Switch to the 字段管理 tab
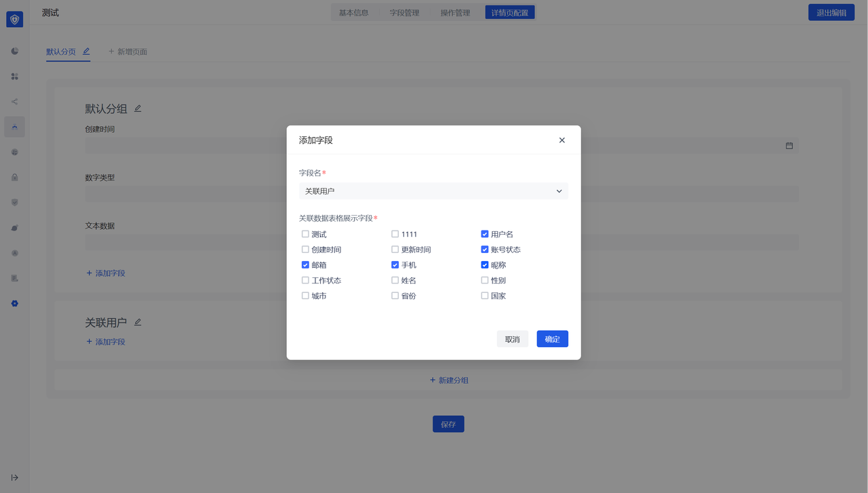This screenshot has width=868, height=493. click(404, 12)
